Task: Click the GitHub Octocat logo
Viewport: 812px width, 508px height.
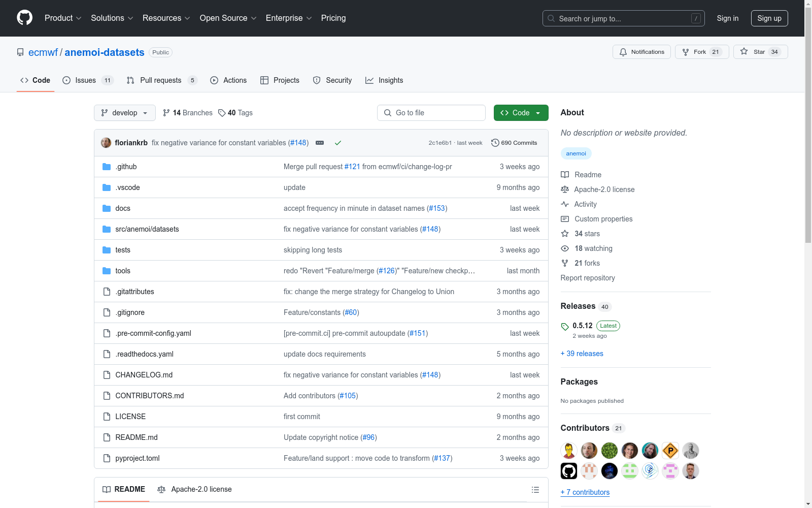Action: click(24, 18)
